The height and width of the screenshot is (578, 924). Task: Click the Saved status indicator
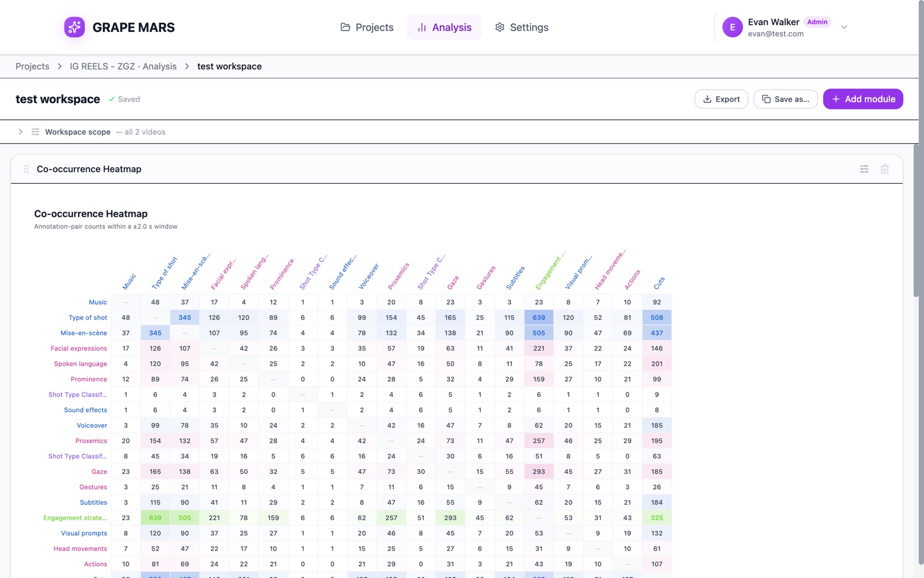(x=124, y=99)
